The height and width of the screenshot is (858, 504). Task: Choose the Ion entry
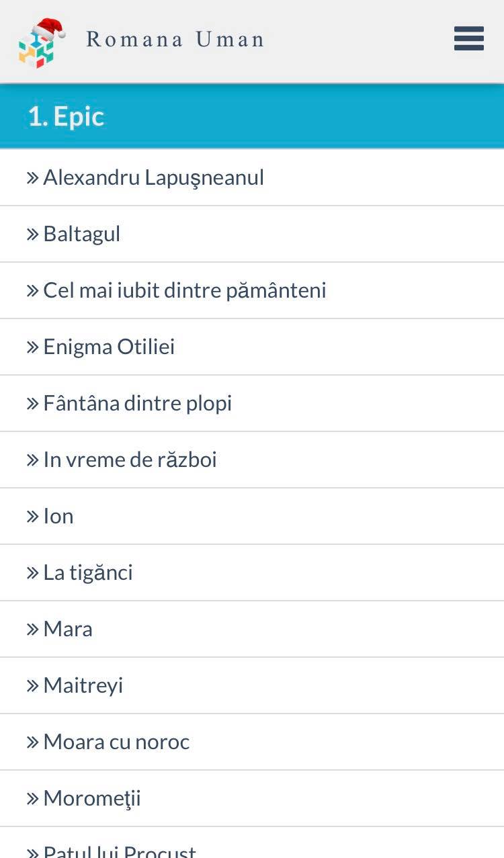(x=58, y=517)
